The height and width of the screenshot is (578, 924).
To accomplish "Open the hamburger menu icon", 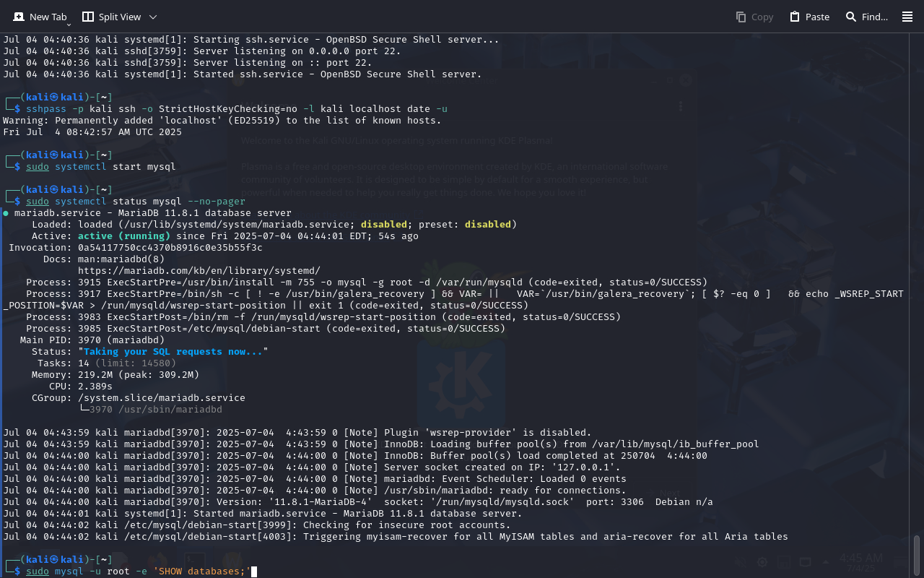I will click(907, 17).
